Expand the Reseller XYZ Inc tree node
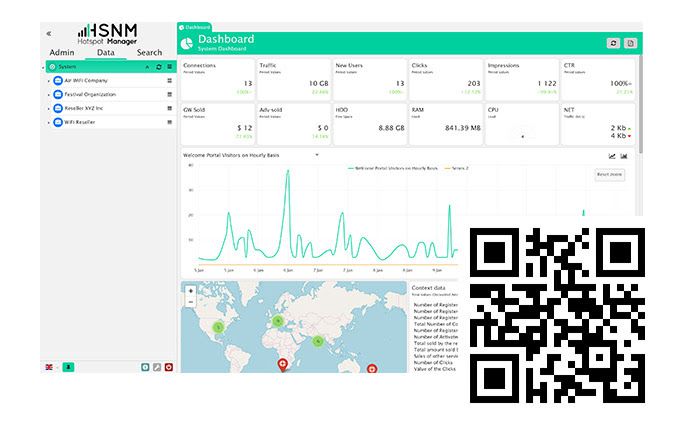 coord(49,108)
